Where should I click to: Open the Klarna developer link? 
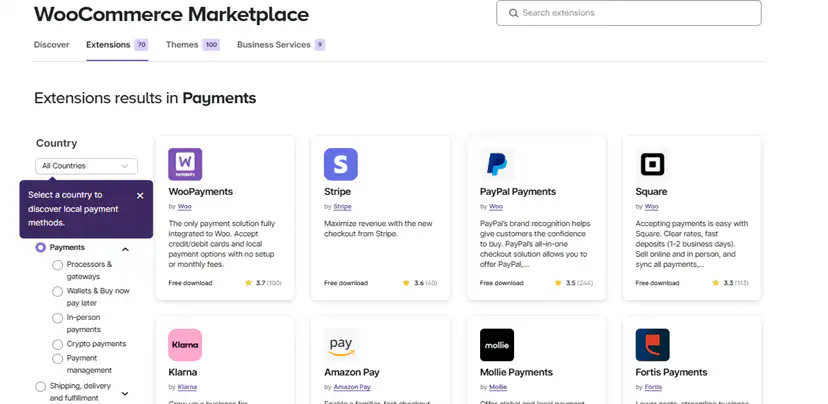[x=187, y=387]
